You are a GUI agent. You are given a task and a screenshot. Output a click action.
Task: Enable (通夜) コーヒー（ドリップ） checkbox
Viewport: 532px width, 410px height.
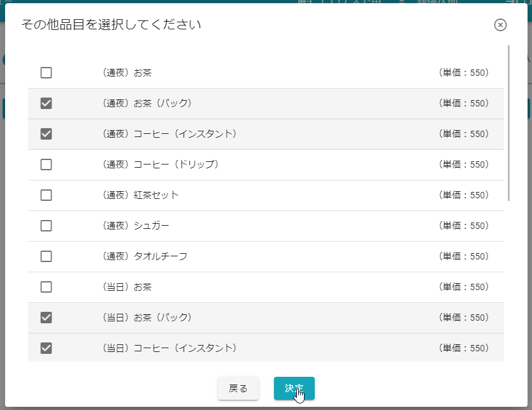[x=46, y=165]
